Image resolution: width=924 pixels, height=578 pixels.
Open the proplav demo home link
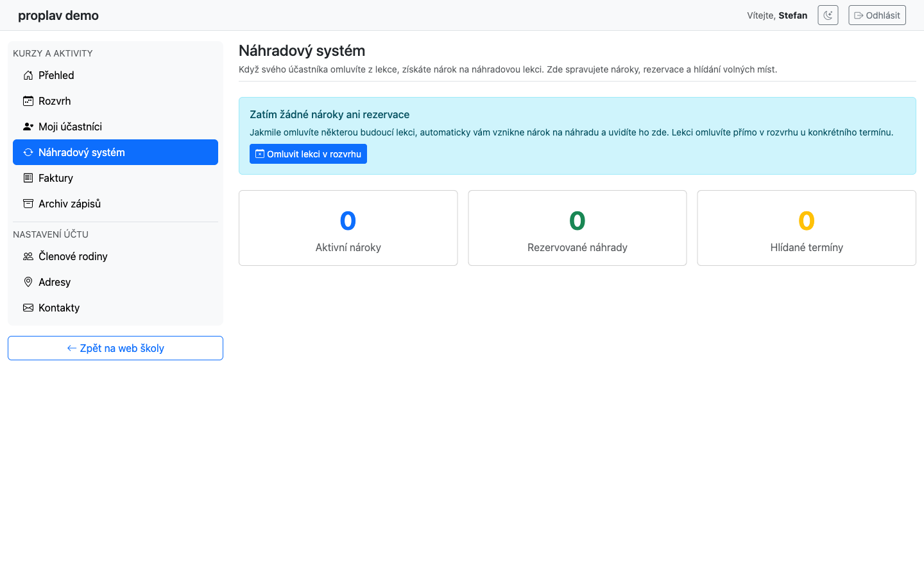(58, 15)
